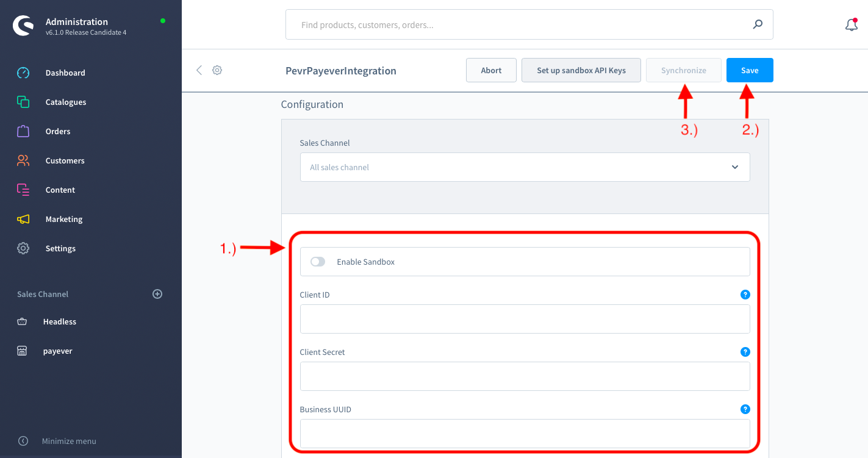Viewport: 868px width, 458px height.
Task: Open the Sales Channel dropdown
Action: click(525, 167)
